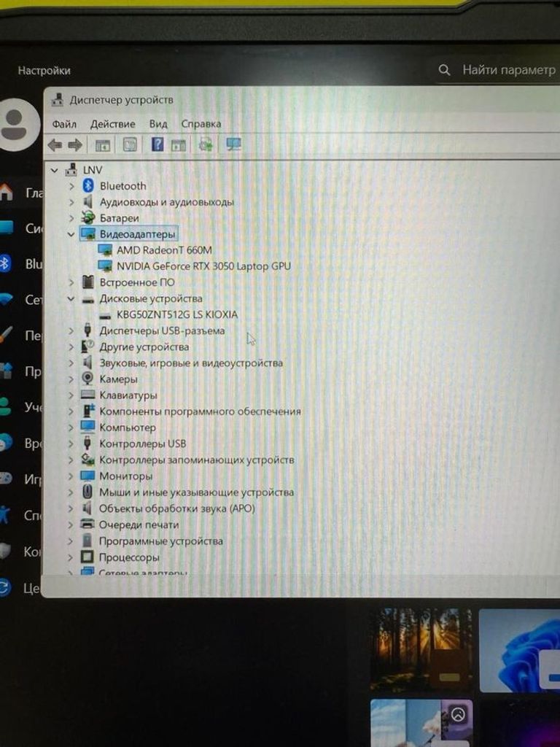This screenshot has width=560, height=747.
Task: Click the scan hardware changes monitor icon
Action: [233, 144]
